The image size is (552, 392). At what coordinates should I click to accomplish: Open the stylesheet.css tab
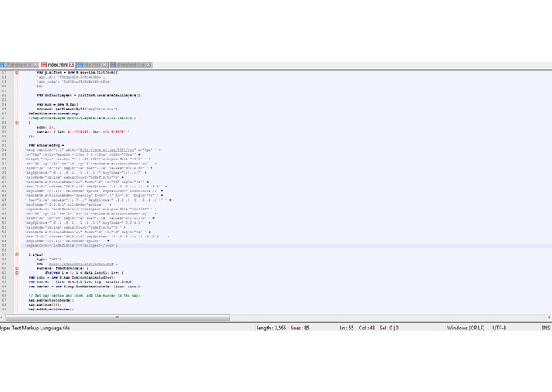tap(130, 65)
